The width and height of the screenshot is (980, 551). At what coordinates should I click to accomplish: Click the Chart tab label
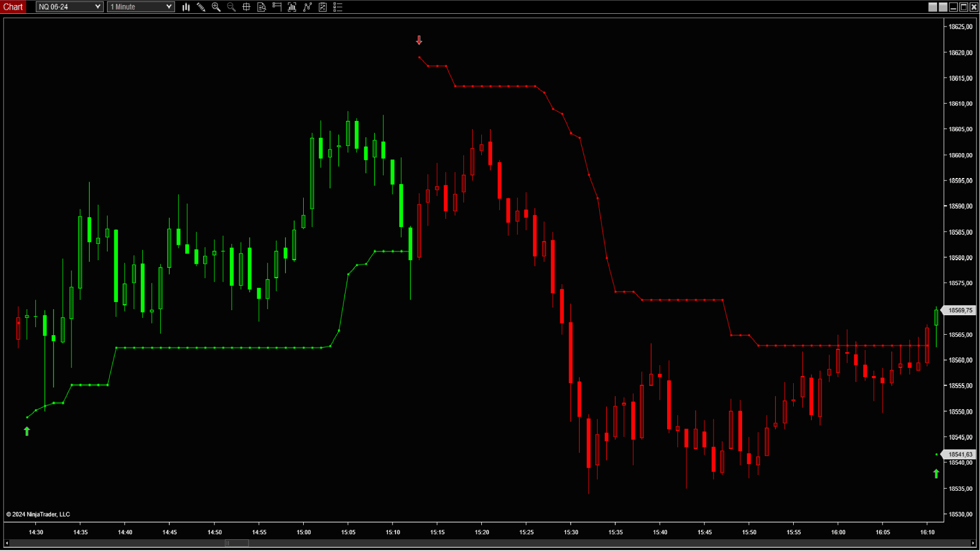click(13, 7)
